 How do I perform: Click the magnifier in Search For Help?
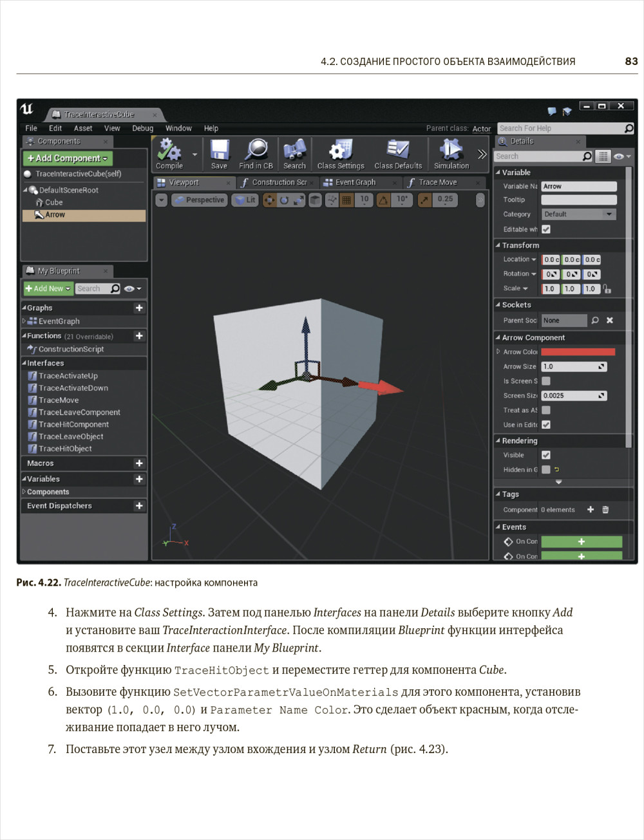(x=629, y=129)
